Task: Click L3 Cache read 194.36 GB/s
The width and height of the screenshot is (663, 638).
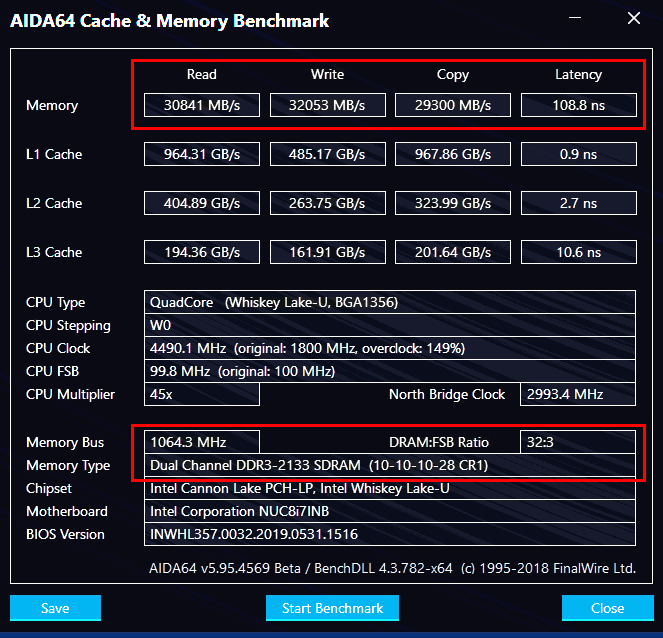Action: [202, 252]
